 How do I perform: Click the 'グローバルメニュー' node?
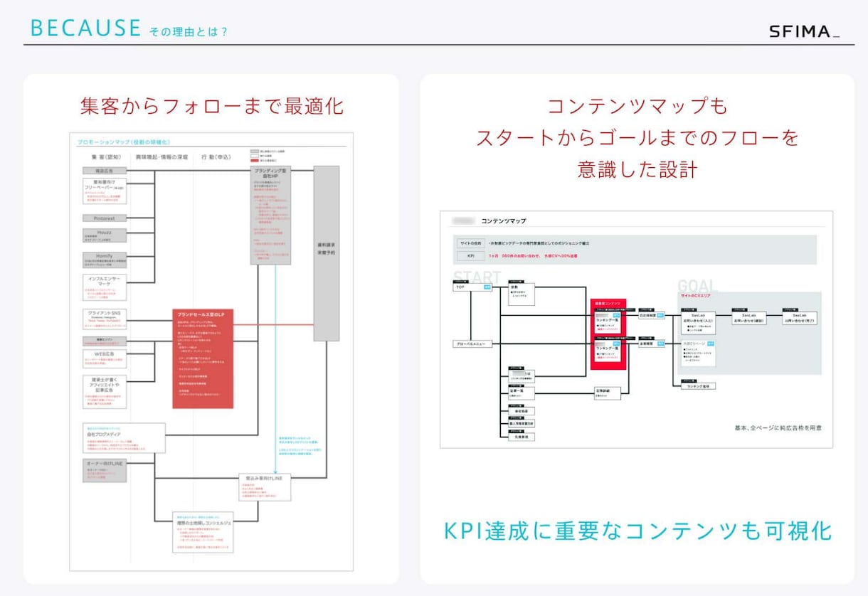click(472, 344)
